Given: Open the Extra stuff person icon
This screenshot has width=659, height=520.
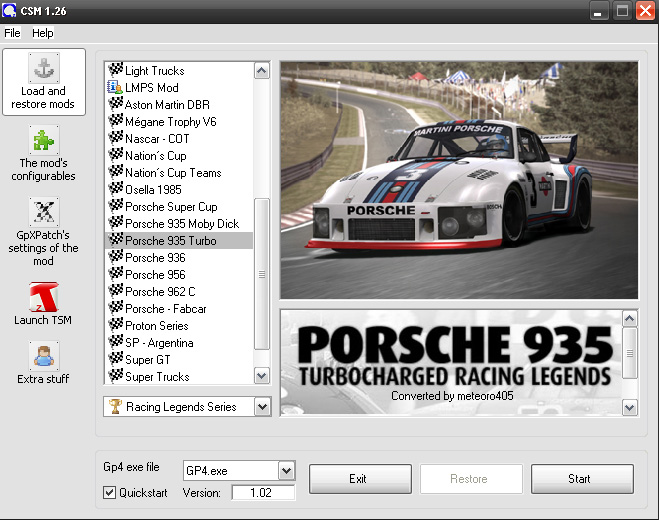Looking at the screenshot, I should click(44, 356).
